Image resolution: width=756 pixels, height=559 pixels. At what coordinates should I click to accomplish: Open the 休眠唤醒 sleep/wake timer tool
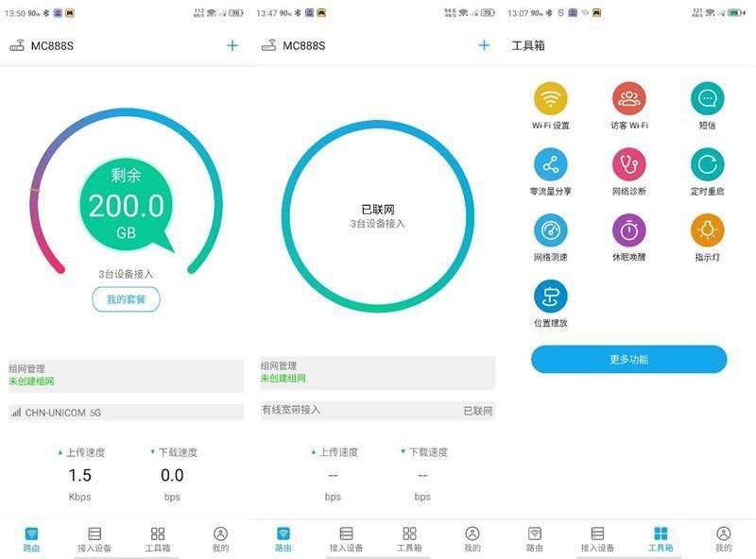(628, 230)
